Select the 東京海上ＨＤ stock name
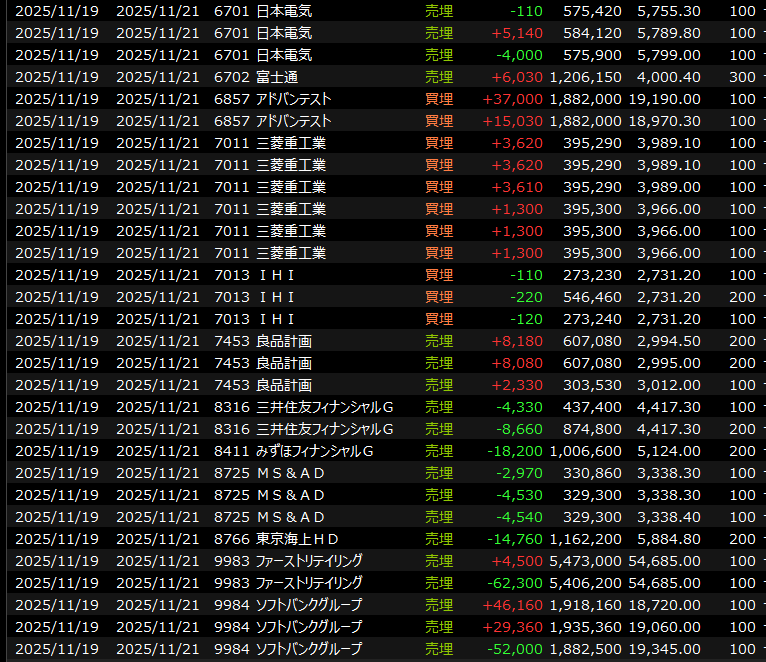The image size is (766, 662). tap(297, 539)
